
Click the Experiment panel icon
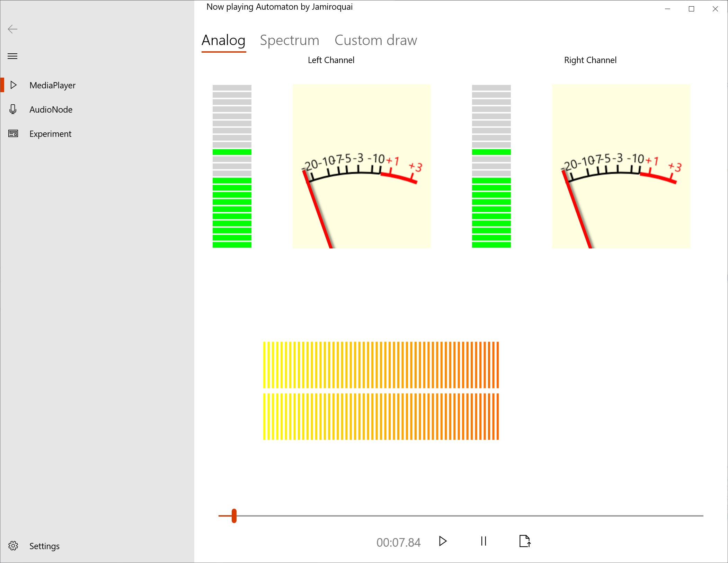click(13, 133)
